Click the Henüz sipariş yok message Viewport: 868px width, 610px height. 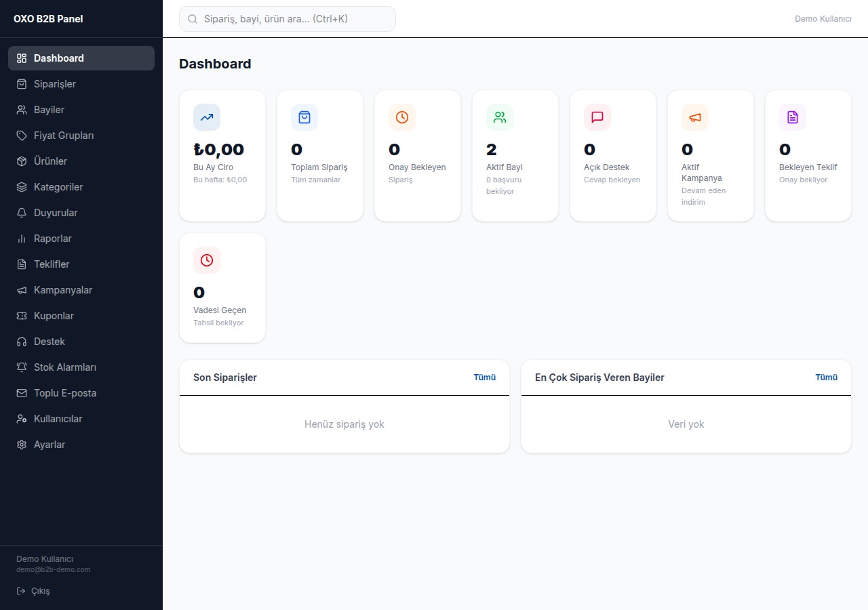coord(344,424)
